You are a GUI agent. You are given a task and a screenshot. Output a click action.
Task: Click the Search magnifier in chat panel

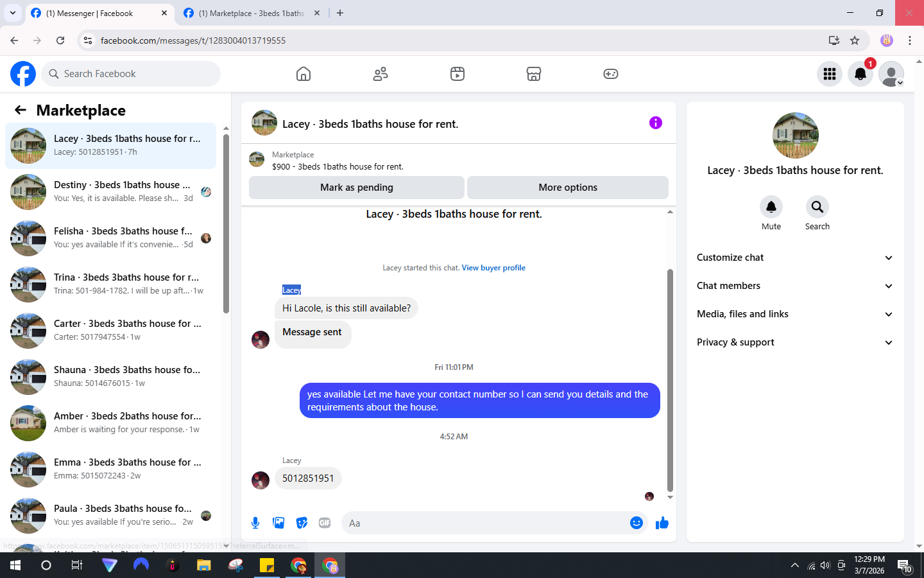[817, 207]
